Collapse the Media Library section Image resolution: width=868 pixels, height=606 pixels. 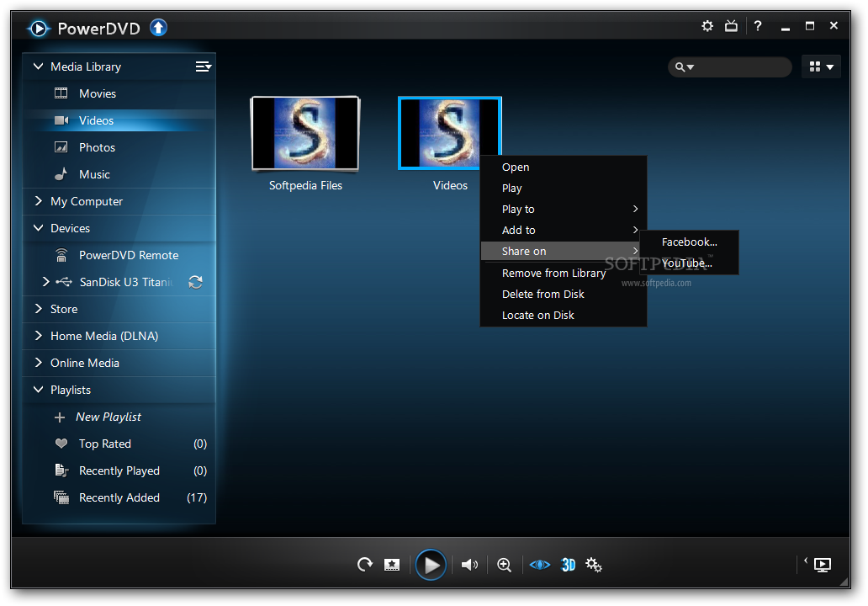pyautogui.click(x=38, y=66)
